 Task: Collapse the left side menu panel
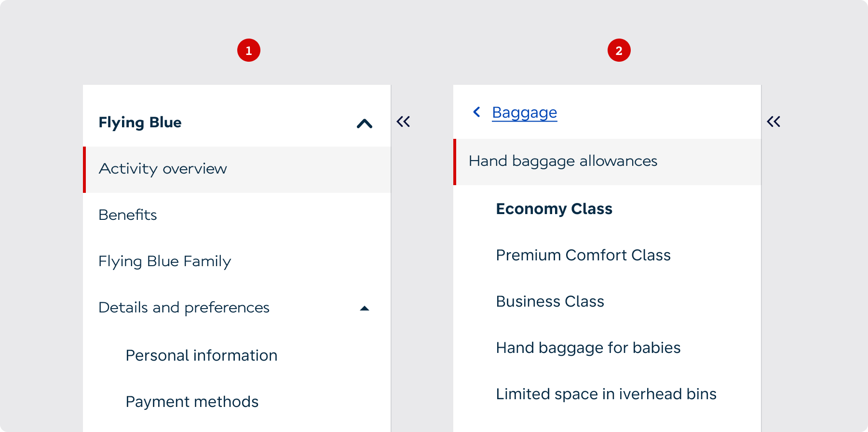tap(403, 121)
